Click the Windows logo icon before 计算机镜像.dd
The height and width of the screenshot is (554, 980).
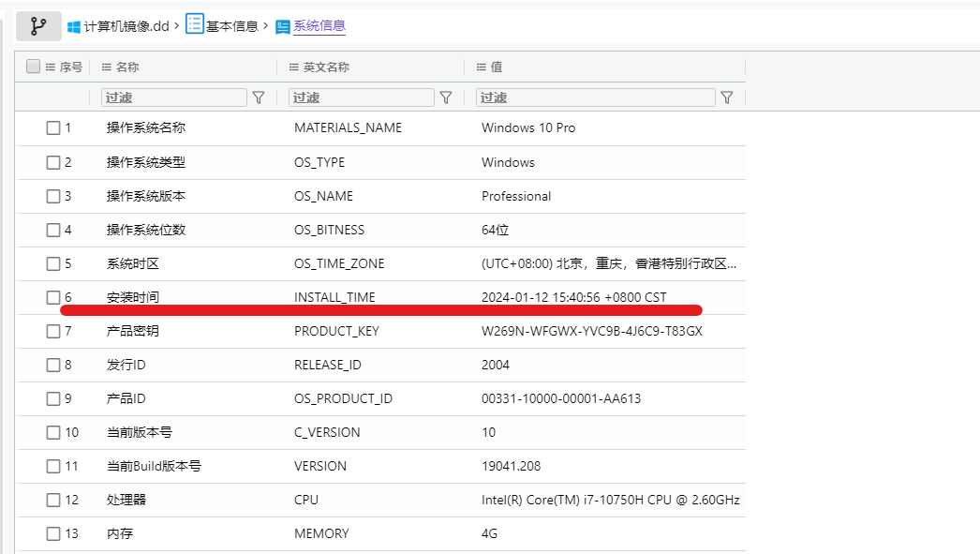pos(74,27)
